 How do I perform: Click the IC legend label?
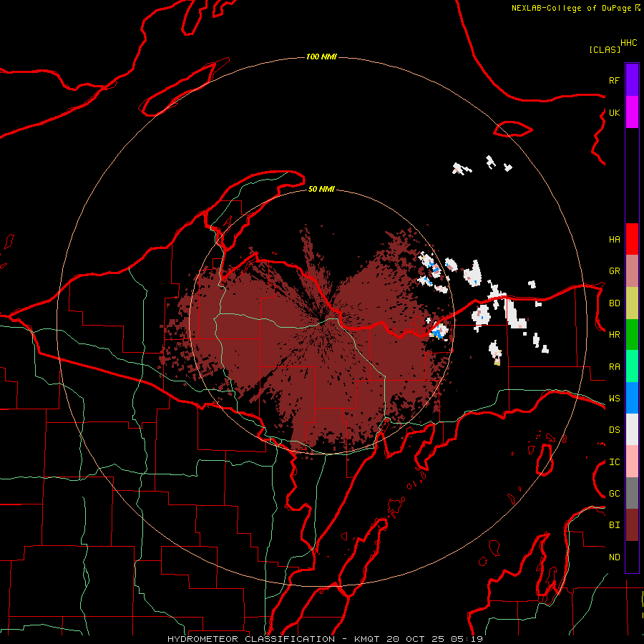point(614,462)
